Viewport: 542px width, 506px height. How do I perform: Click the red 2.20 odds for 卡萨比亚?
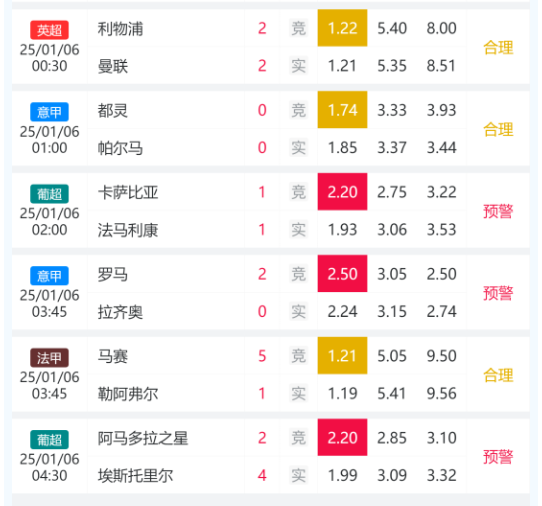coord(342,192)
